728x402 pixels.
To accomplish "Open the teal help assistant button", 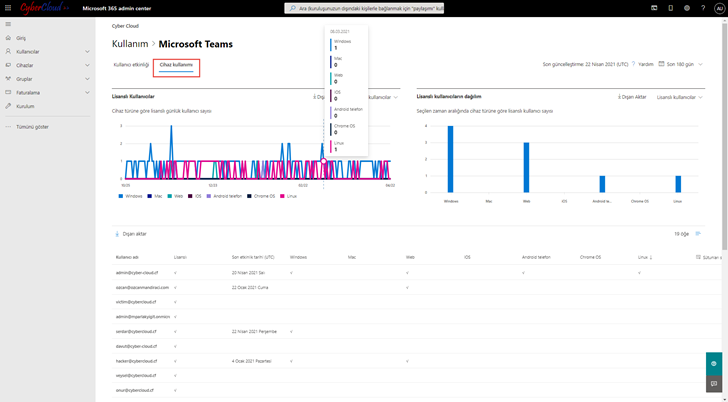I will click(x=714, y=364).
